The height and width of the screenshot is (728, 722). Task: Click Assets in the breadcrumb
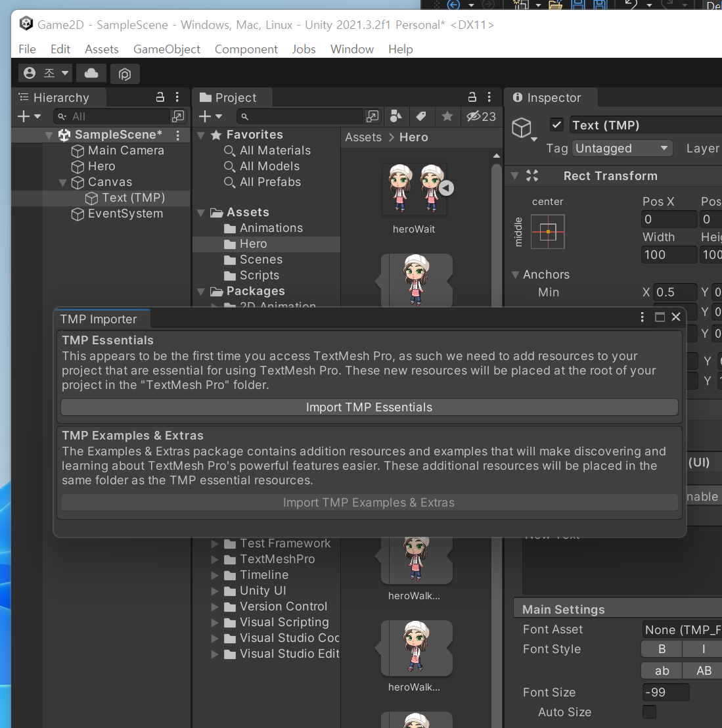click(363, 137)
